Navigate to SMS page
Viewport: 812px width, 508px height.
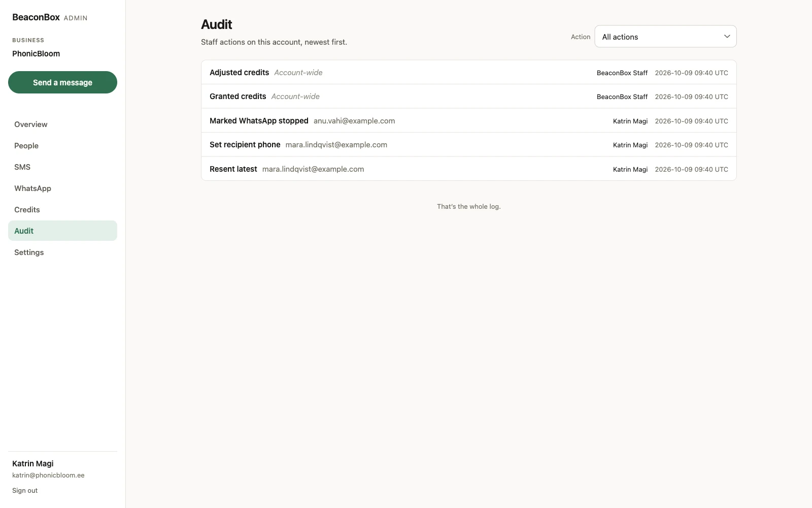tap(62, 167)
